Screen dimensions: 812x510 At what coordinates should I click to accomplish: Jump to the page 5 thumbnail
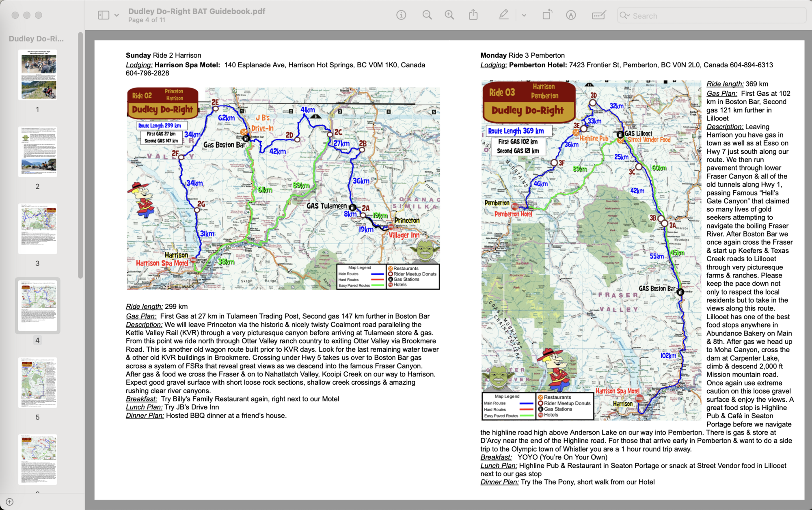pos(37,383)
